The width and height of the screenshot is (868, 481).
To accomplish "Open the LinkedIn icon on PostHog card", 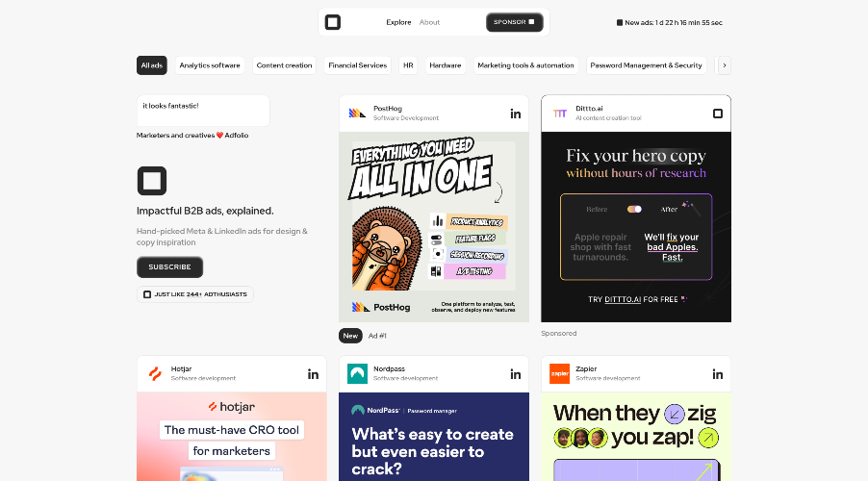I will 516,114.
